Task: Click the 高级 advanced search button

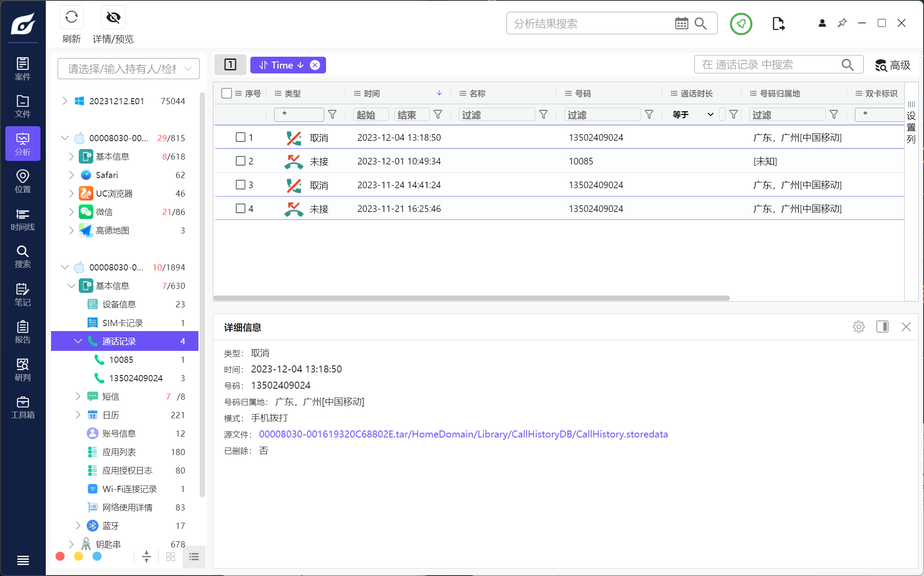Action: pyautogui.click(x=892, y=65)
